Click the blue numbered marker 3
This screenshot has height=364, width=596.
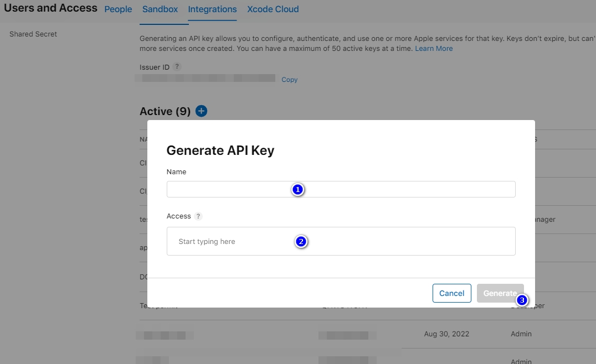click(522, 300)
